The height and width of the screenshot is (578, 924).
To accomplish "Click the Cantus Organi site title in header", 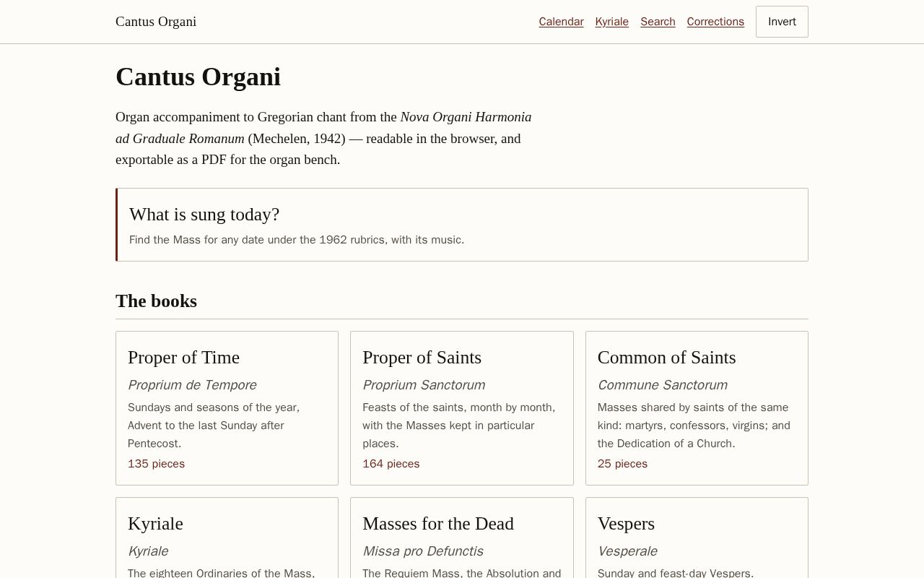I will 156,22.
